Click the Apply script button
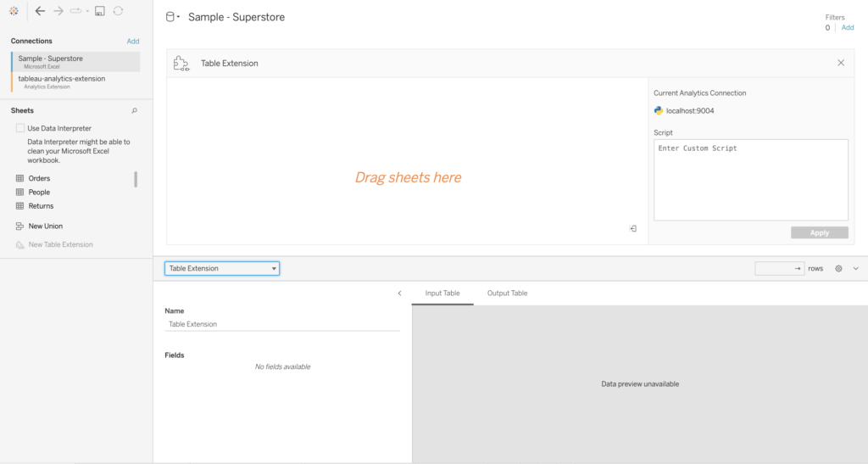Image resolution: width=868 pixels, height=464 pixels. 819,232
